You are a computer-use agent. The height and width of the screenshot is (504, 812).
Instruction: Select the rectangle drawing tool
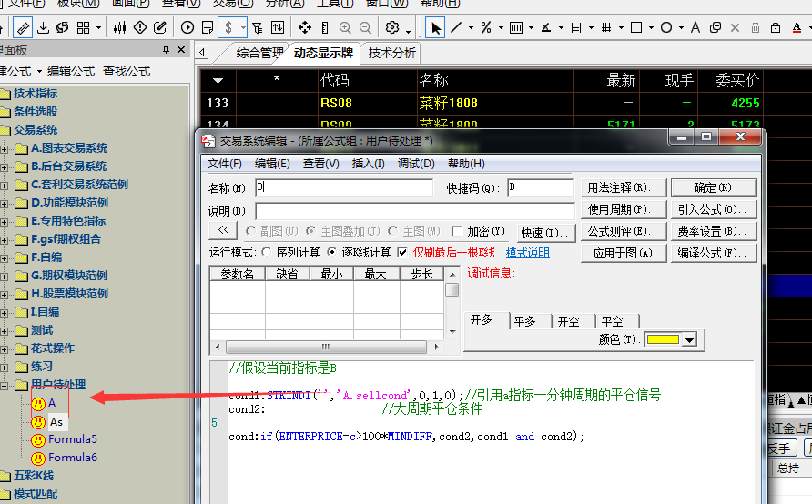(636, 27)
